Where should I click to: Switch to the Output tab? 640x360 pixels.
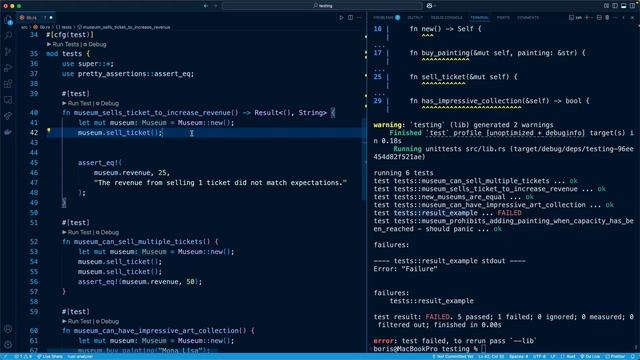[x=415, y=18]
